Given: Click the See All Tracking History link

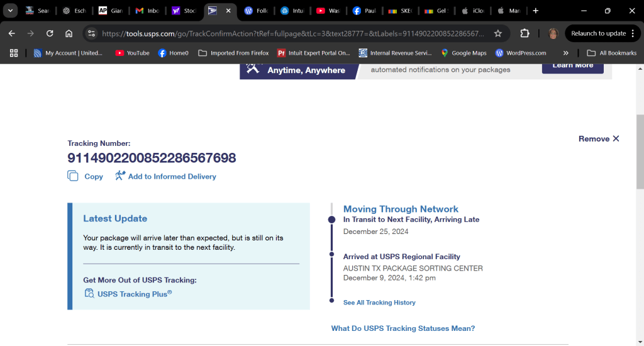Looking at the screenshot, I should pos(379,303).
